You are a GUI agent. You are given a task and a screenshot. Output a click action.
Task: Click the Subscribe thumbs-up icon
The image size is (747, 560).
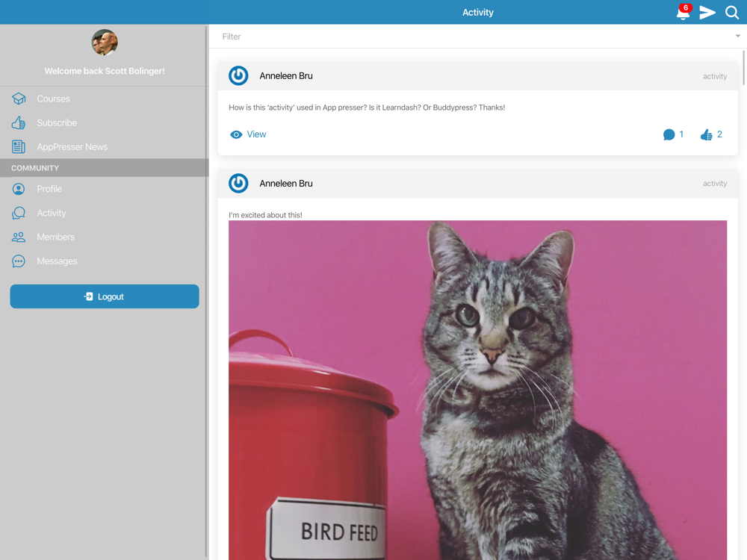click(x=19, y=123)
